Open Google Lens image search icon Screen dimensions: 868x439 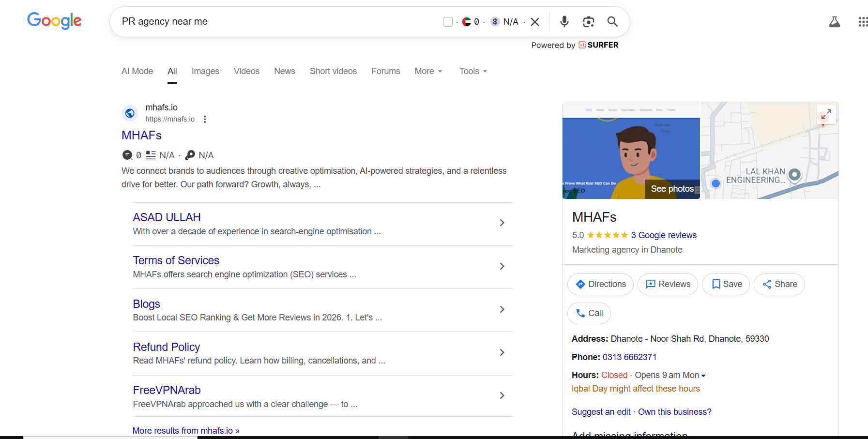(588, 22)
